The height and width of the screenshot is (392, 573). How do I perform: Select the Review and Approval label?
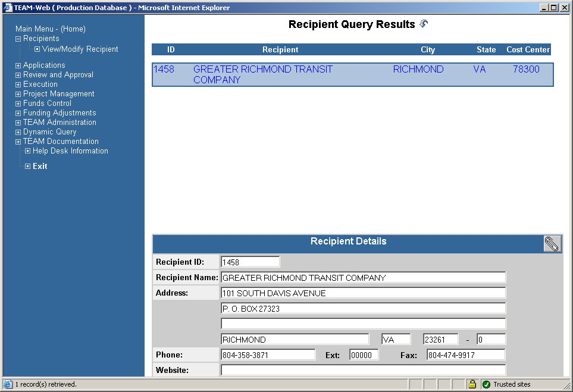58,74
